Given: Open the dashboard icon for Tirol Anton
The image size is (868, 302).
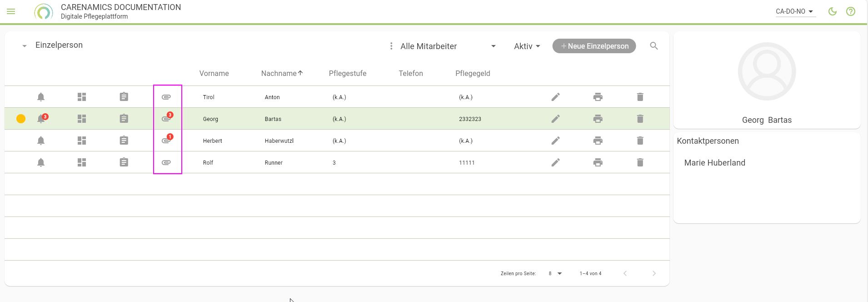Looking at the screenshot, I should pos(82,97).
